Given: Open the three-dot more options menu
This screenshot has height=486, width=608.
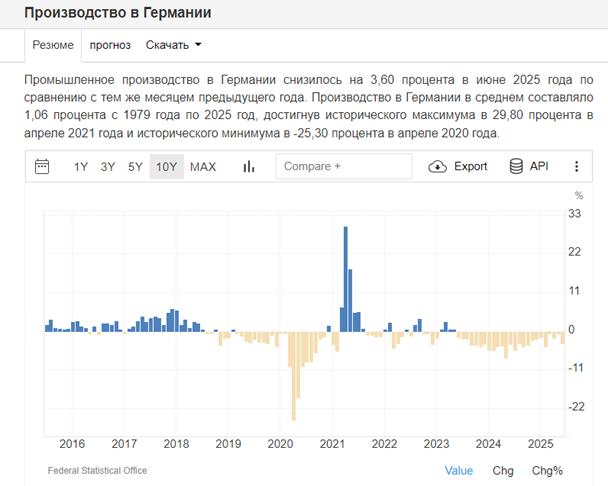Looking at the screenshot, I should [x=576, y=166].
